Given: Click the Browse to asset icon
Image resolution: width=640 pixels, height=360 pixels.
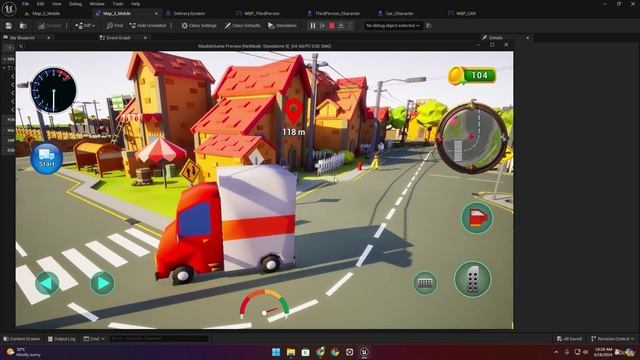Looking at the screenshot, I should tap(23, 26).
